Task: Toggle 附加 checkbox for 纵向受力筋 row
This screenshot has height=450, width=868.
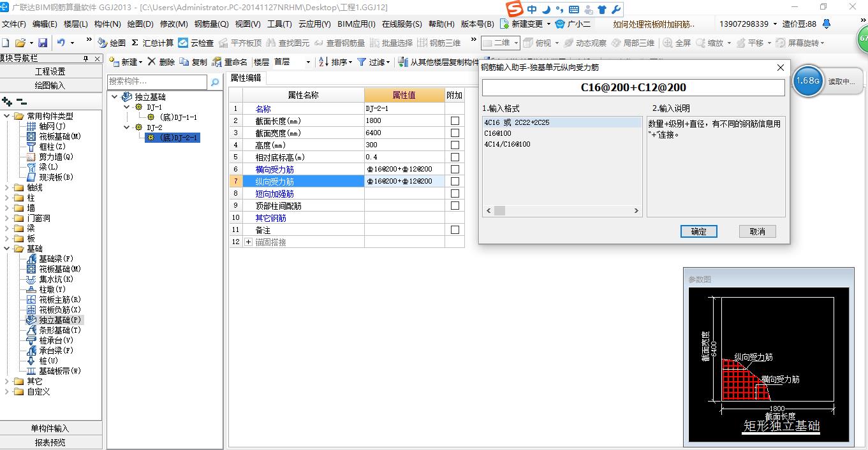Action: point(455,181)
